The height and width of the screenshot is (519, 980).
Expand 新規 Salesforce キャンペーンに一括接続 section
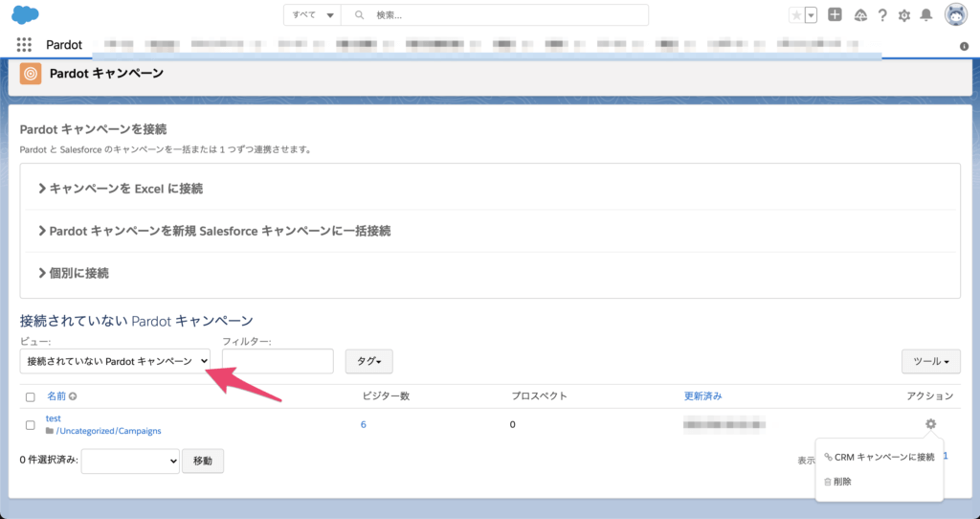pos(214,231)
